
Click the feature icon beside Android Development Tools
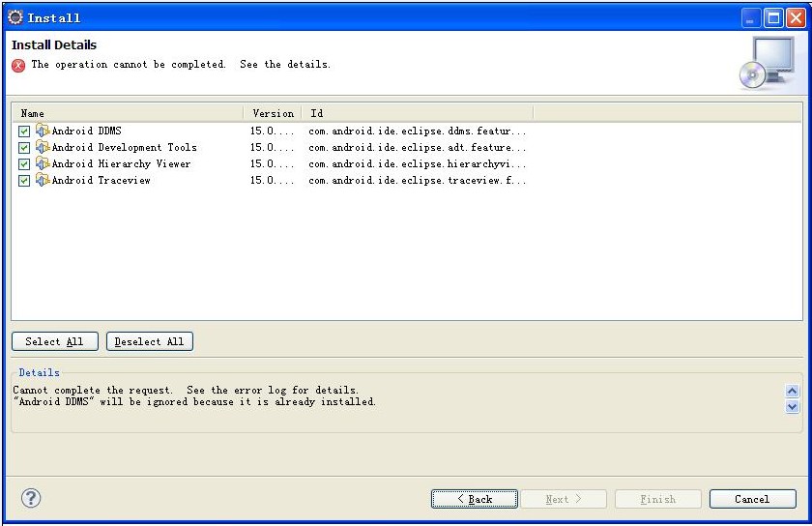43,147
